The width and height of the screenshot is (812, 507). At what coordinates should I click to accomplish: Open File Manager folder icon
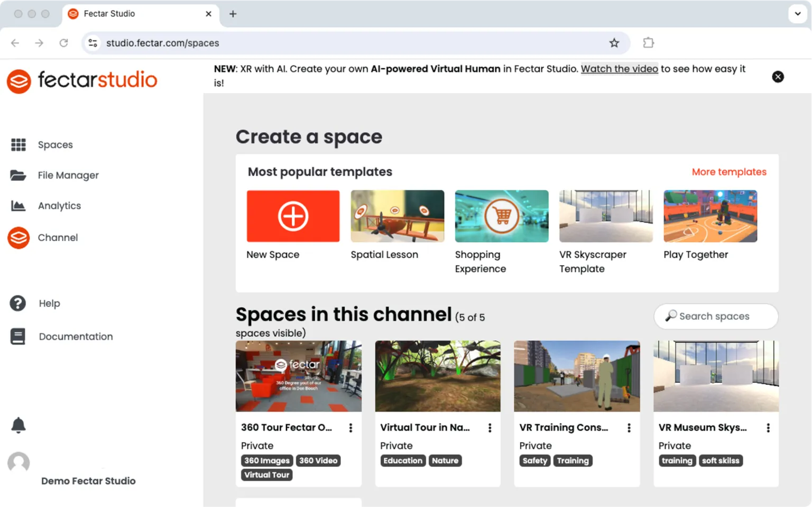coord(18,176)
